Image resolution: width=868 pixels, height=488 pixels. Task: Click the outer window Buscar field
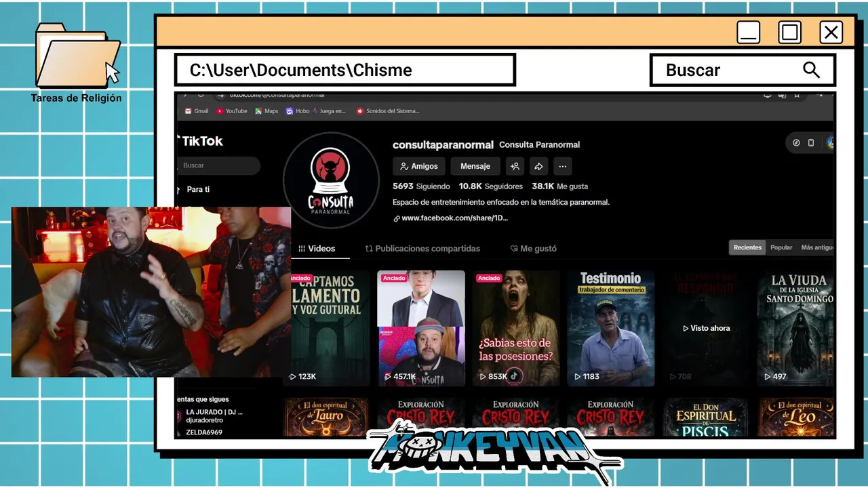[x=743, y=70]
